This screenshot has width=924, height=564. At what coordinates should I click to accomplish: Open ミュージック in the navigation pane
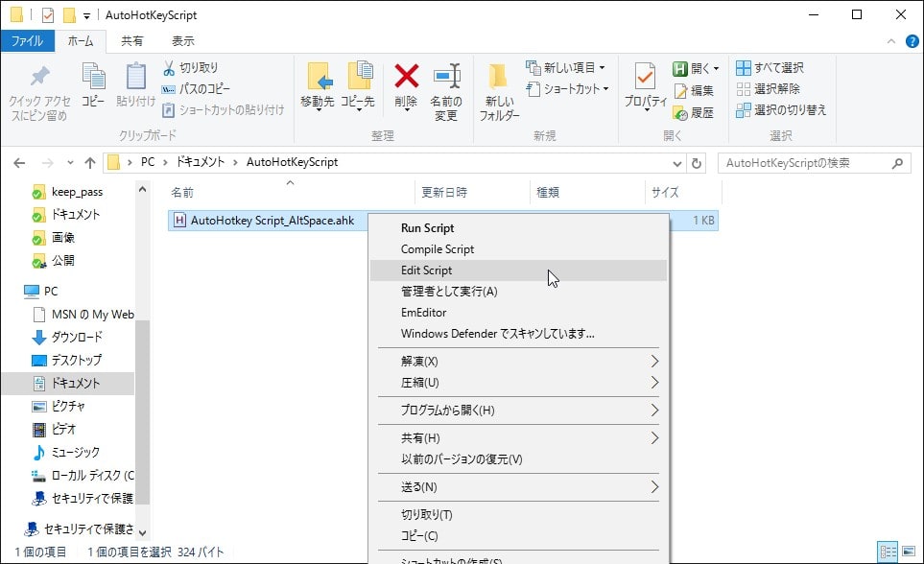(x=76, y=453)
